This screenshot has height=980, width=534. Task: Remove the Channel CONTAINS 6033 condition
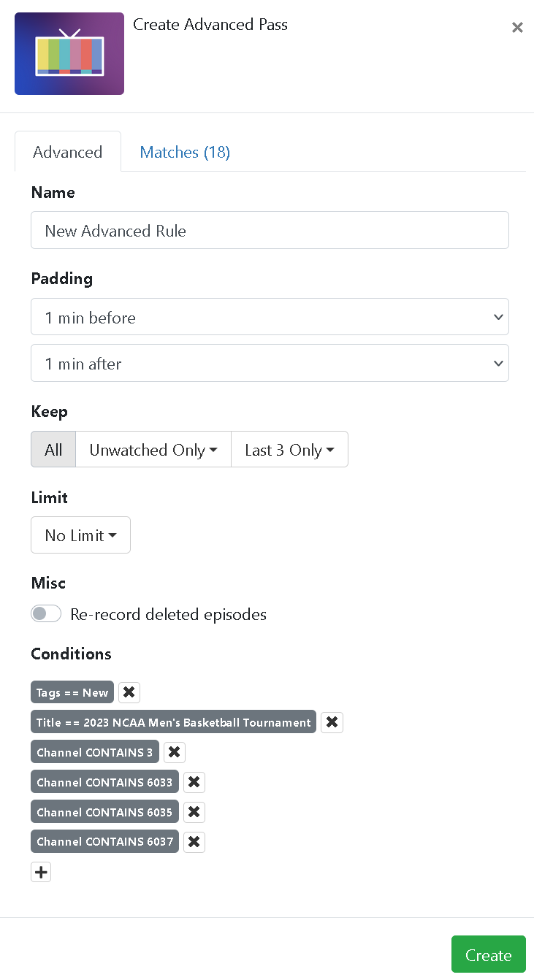click(194, 782)
